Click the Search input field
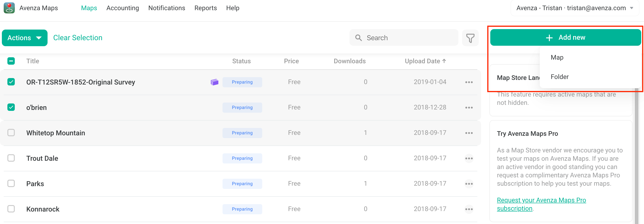This screenshot has height=224, width=644. click(x=404, y=38)
